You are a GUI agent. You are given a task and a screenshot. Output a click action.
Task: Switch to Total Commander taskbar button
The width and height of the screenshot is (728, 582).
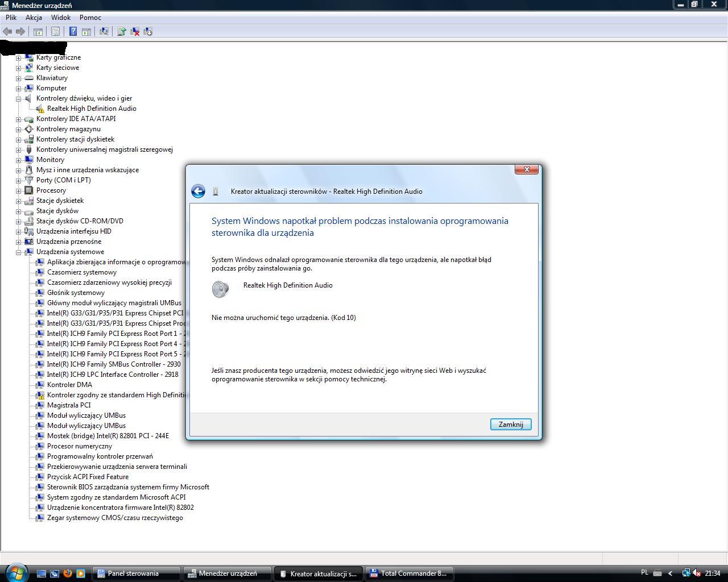tap(409, 573)
